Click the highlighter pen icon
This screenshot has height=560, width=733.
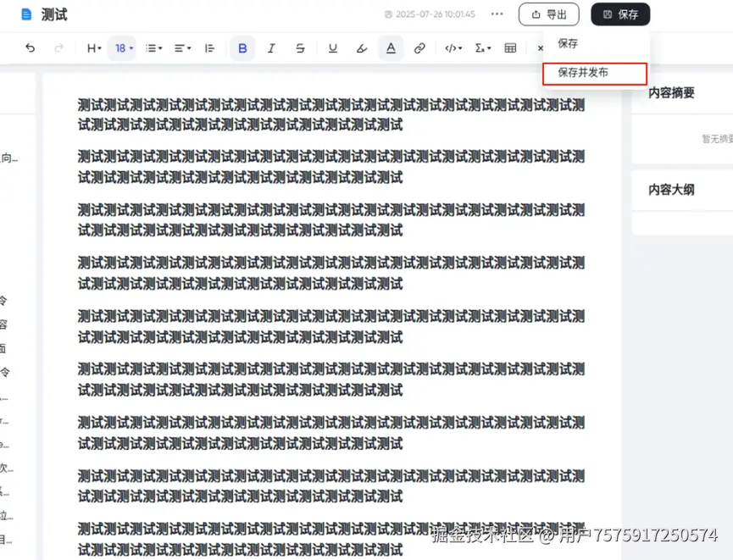coord(361,48)
